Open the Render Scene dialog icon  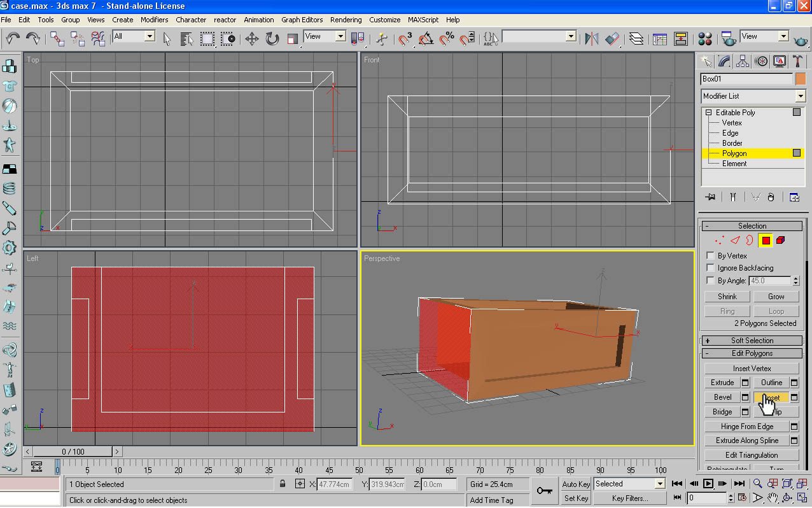729,39
